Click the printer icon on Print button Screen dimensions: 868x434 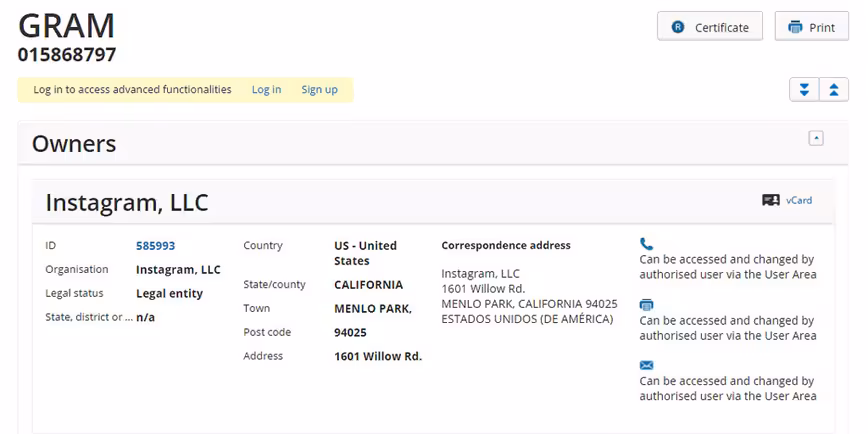(795, 27)
